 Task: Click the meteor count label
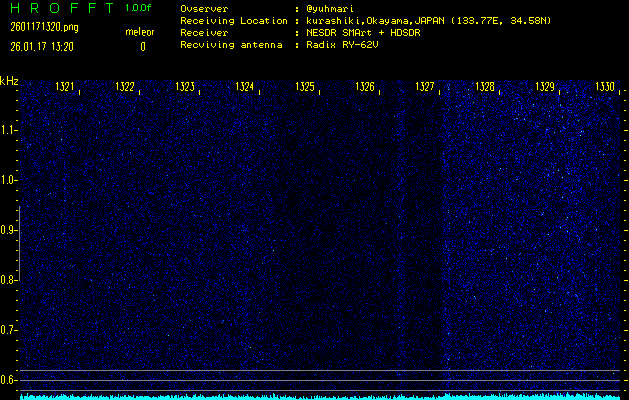140,32
